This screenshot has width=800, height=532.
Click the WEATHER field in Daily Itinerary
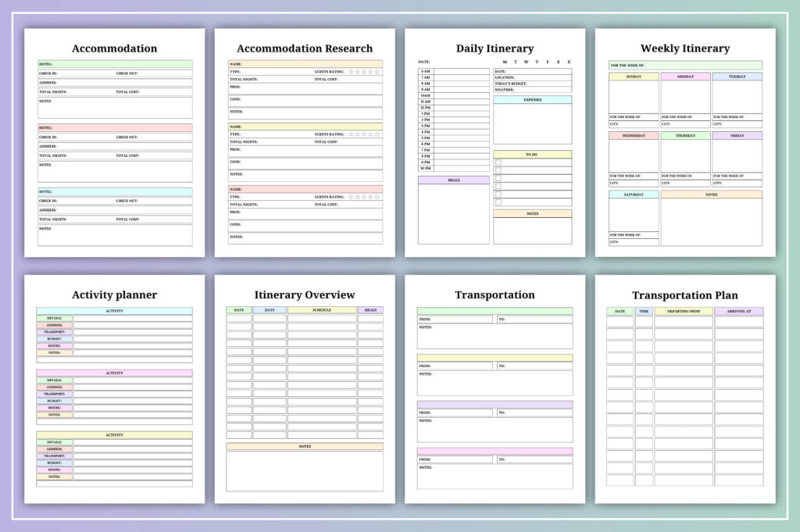tap(533, 90)
